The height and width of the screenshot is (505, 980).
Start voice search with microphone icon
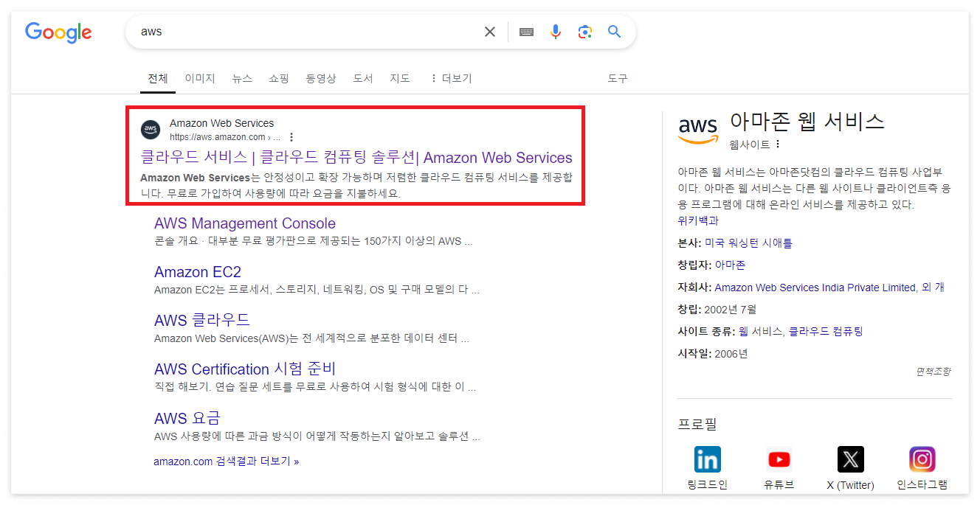click(556, 32)
